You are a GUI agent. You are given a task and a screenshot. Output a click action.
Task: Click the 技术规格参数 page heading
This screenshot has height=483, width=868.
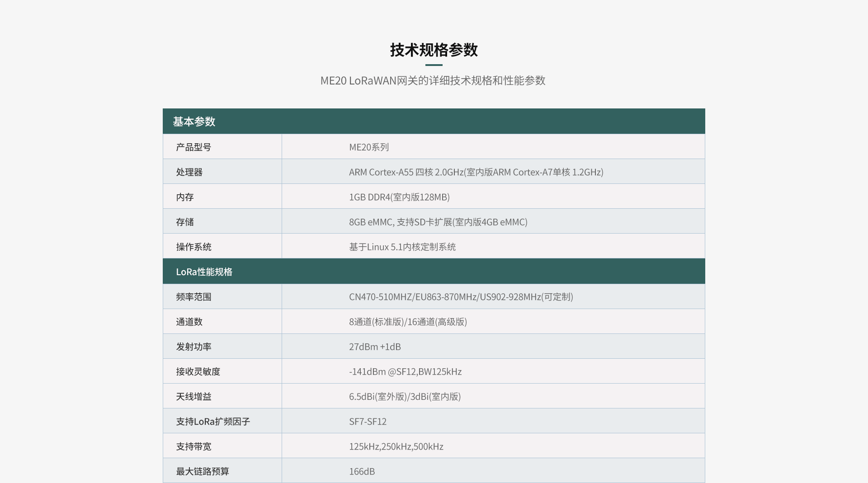pyautogui.click(x=434, y=50)
